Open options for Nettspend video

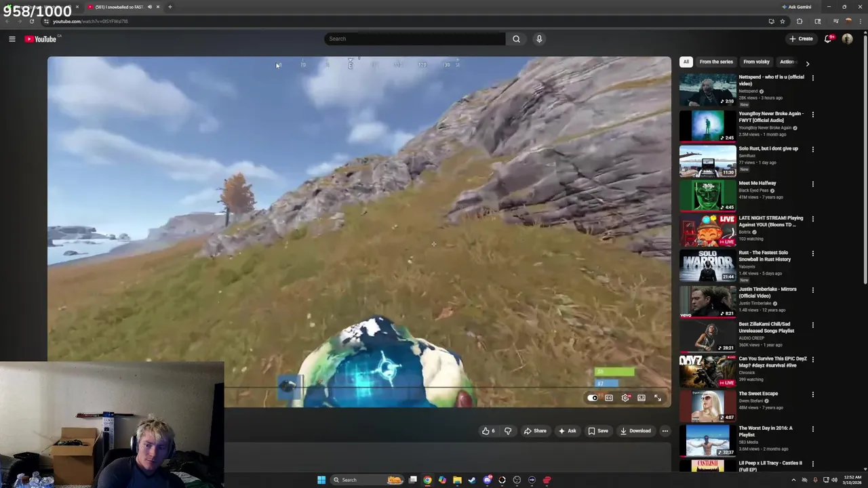point(813,78)
